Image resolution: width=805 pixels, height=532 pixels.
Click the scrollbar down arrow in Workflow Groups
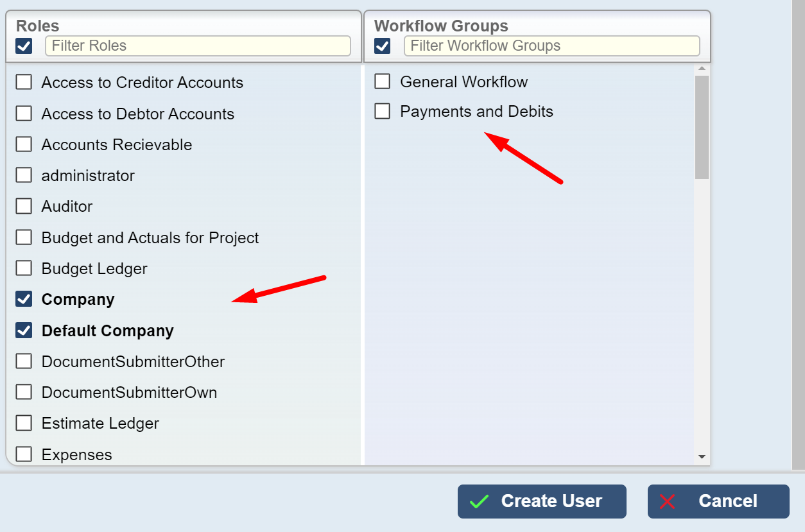pyautogui.click(x=702, y=457)
